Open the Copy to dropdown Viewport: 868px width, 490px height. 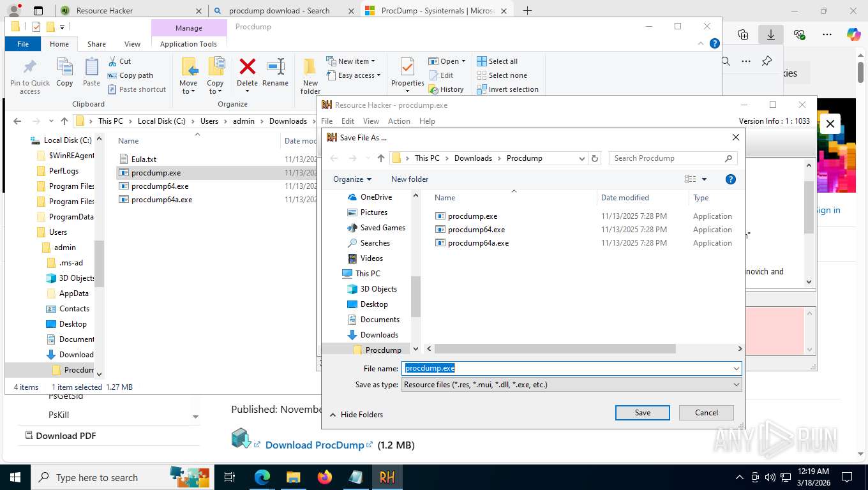tap(215, 87)
